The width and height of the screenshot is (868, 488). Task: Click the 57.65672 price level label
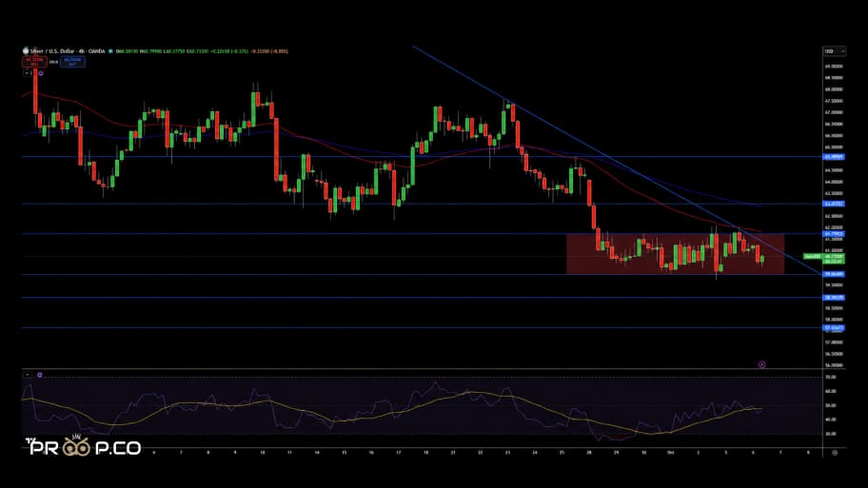coord(835,327)
